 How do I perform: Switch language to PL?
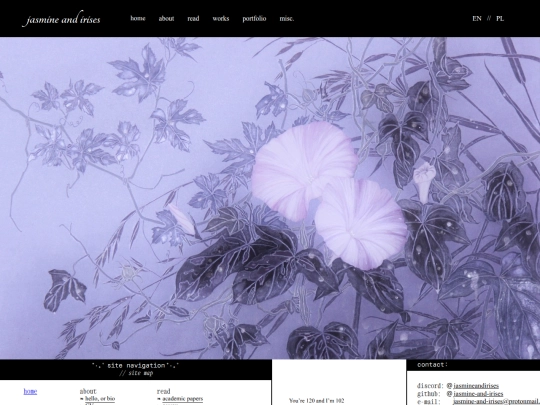[500, 19]
